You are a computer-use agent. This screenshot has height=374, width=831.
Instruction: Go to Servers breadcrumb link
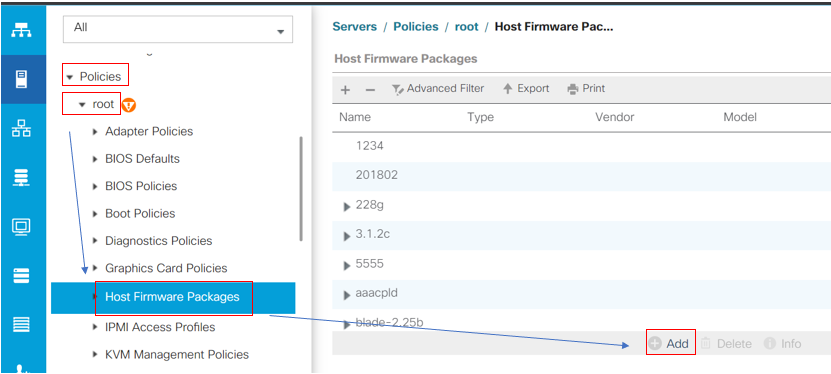click(x=355, y=26)
